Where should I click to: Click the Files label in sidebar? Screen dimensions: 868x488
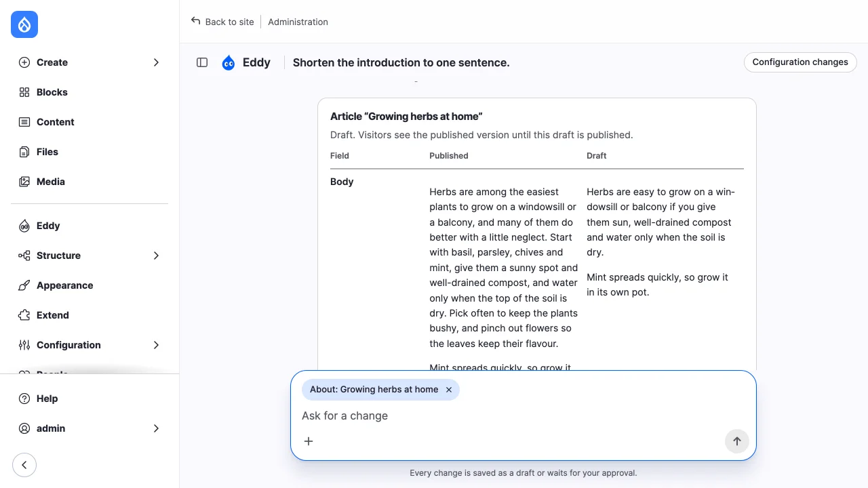pos(47,152)
